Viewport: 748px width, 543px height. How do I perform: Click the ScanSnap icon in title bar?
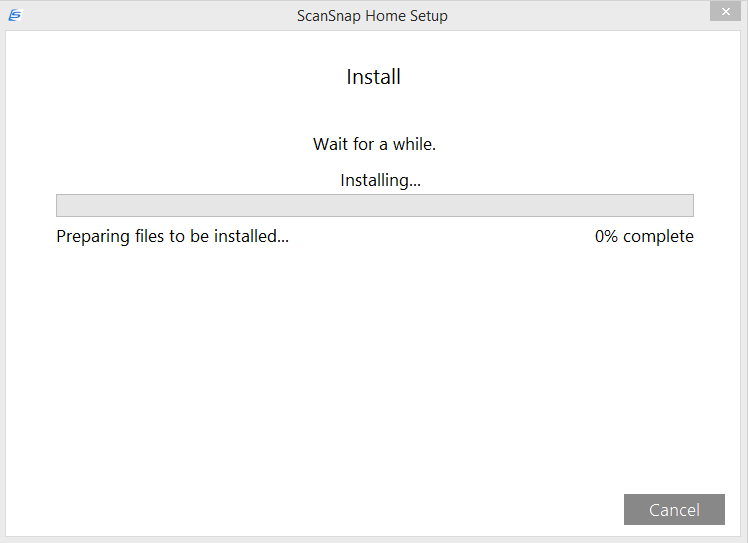[14, 15]
